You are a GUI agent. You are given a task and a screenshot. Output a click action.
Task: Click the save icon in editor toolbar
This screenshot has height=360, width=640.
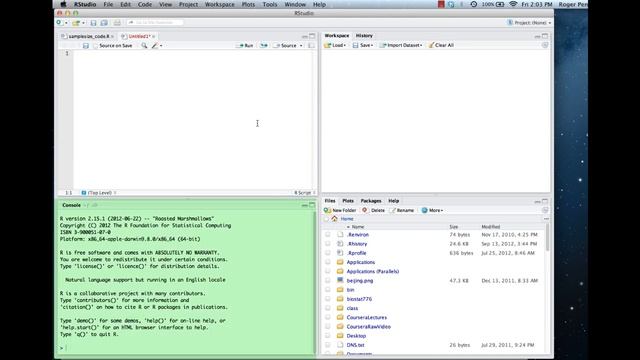pyautogui.click(x=86, y=46)
